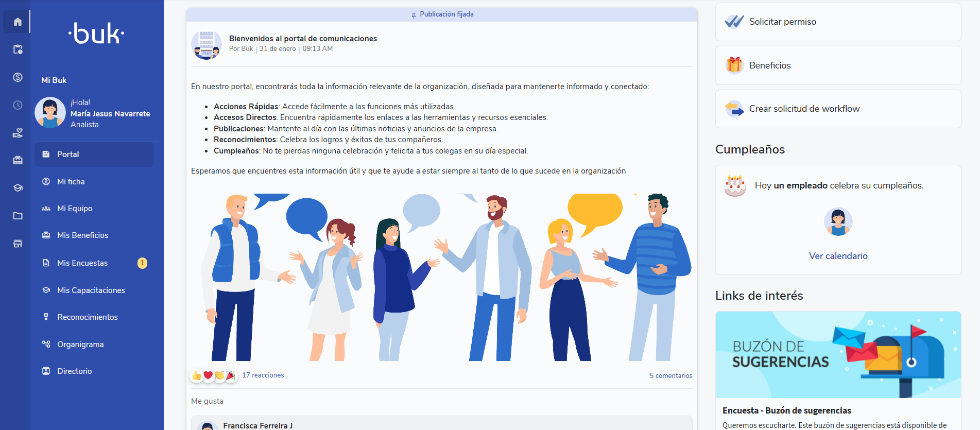Open the home icon in left rail

[x=18, y=22]
